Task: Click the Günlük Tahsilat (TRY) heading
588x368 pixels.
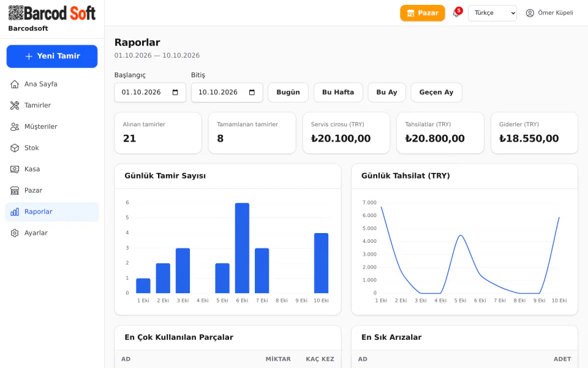Action: 405,176
